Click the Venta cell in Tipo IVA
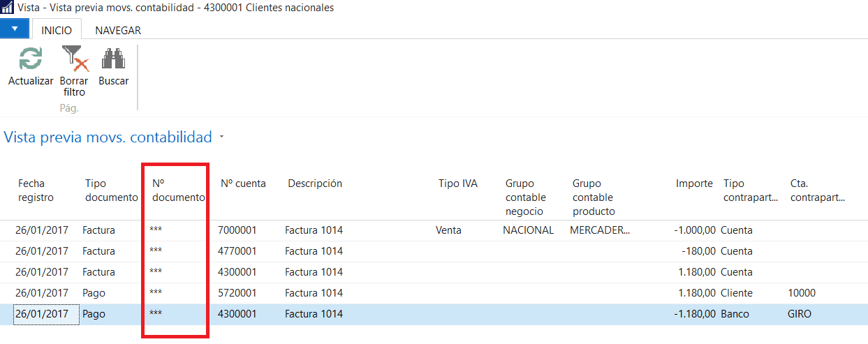Screen dimensions: 868x344 click(x=448, y=230)
